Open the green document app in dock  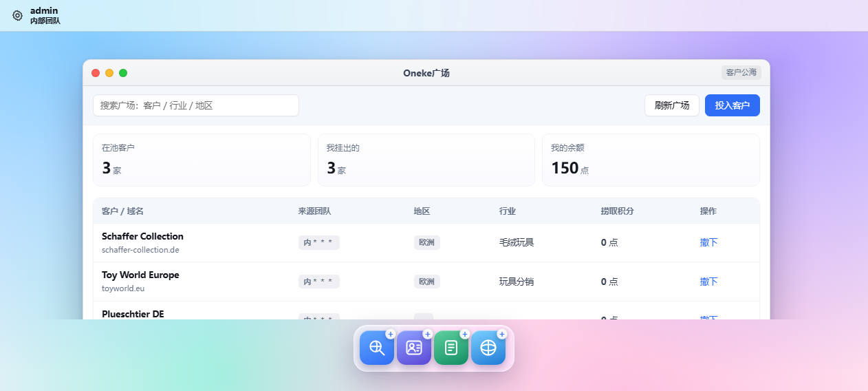451,348
